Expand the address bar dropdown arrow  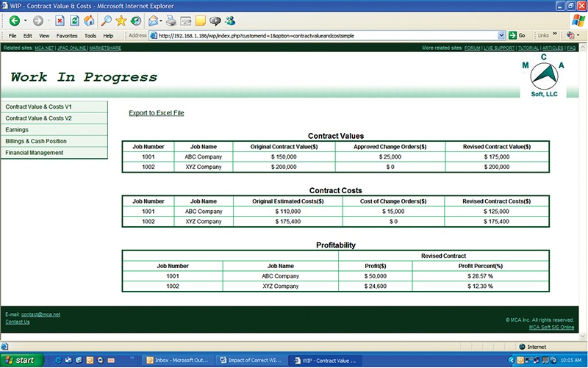tap(502, 35)
